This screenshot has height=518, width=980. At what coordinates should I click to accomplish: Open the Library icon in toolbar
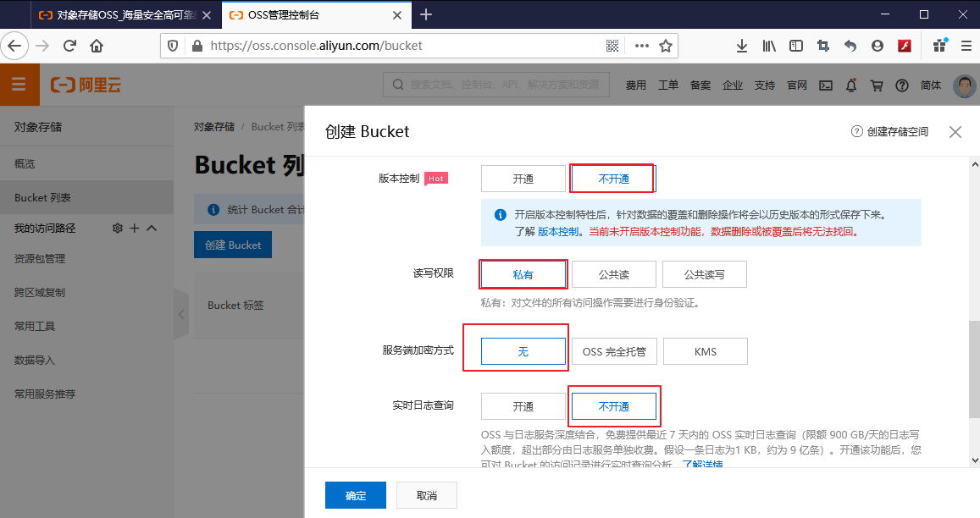point(769,46)
